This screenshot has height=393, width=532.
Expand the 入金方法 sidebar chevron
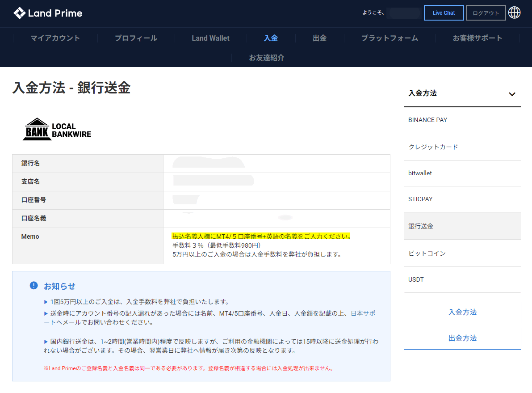point(512,94)
